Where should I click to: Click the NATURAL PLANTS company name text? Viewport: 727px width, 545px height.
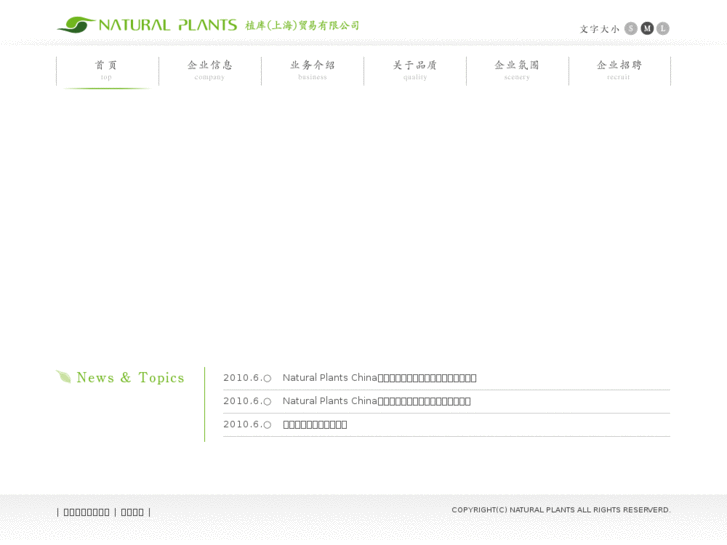pyautogui.click(x=168, y=25)
